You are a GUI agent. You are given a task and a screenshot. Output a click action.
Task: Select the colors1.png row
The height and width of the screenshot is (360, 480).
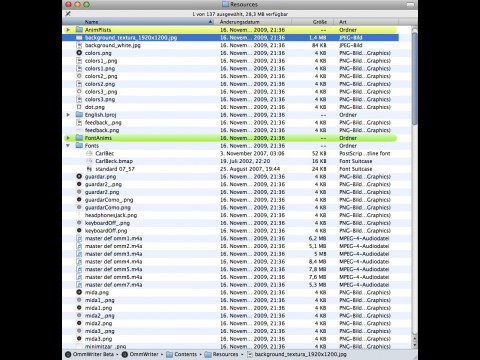(x=230, y=68)
